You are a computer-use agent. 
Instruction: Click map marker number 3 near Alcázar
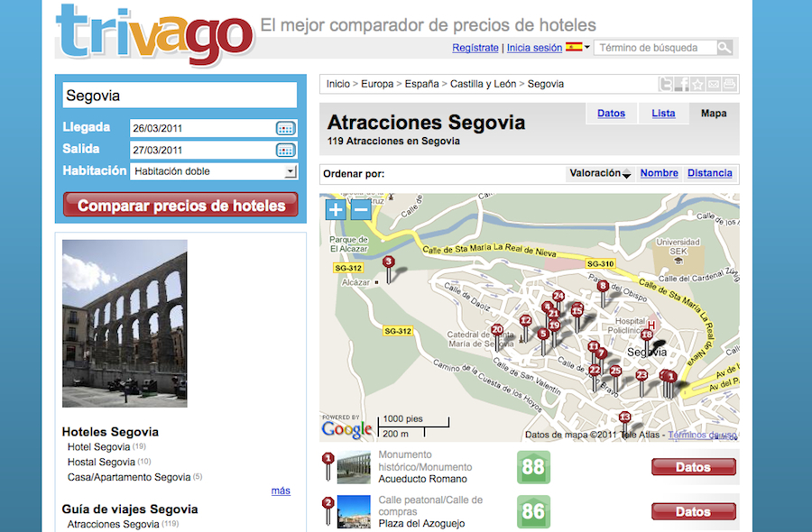point(389,263)
